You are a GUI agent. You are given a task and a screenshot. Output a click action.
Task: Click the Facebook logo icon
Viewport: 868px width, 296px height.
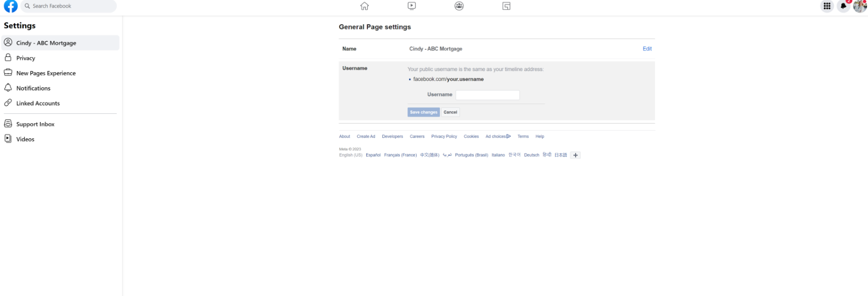tap(10, 6)
